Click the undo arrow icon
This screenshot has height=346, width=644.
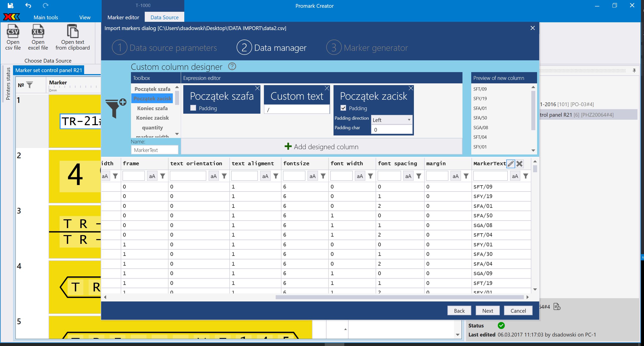pos(28,6)
